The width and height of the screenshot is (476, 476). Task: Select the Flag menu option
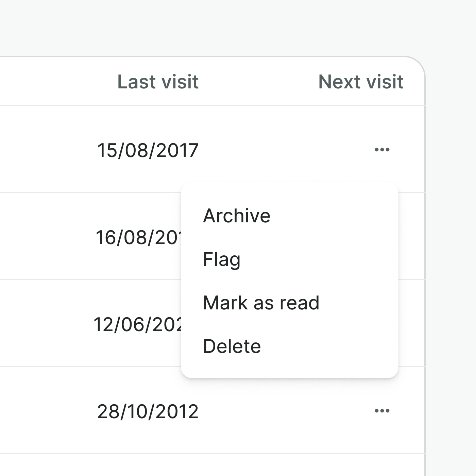click(x=222, y=259)
